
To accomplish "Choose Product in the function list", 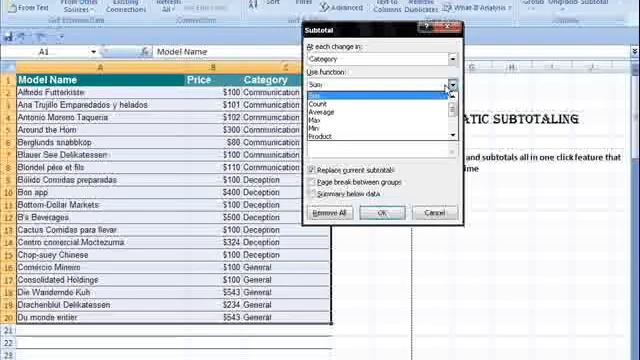I will pos(378,136).
